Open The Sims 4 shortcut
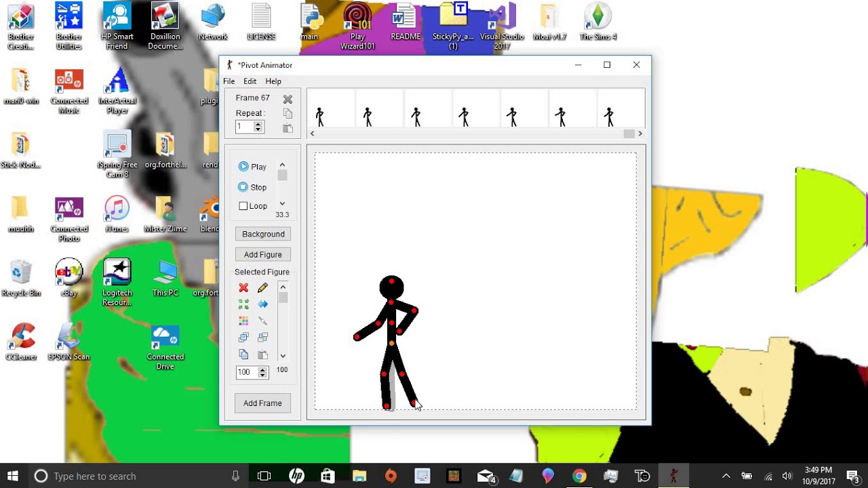 [x=597, y=22]
